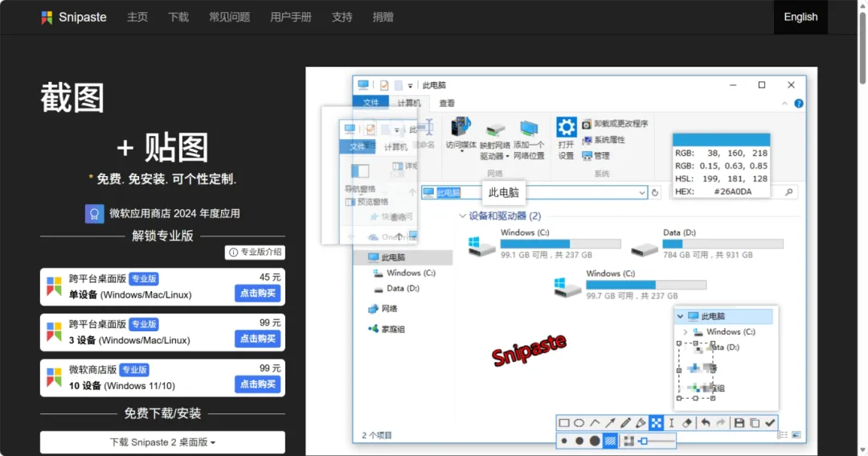
Task: Switch language to English
Action: [x=800, y=17]
